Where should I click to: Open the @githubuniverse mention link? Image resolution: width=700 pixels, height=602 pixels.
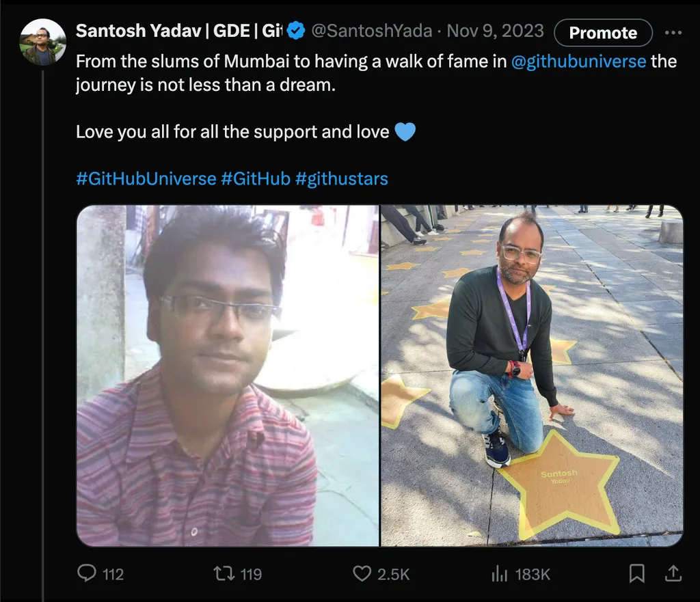(578, 61)
